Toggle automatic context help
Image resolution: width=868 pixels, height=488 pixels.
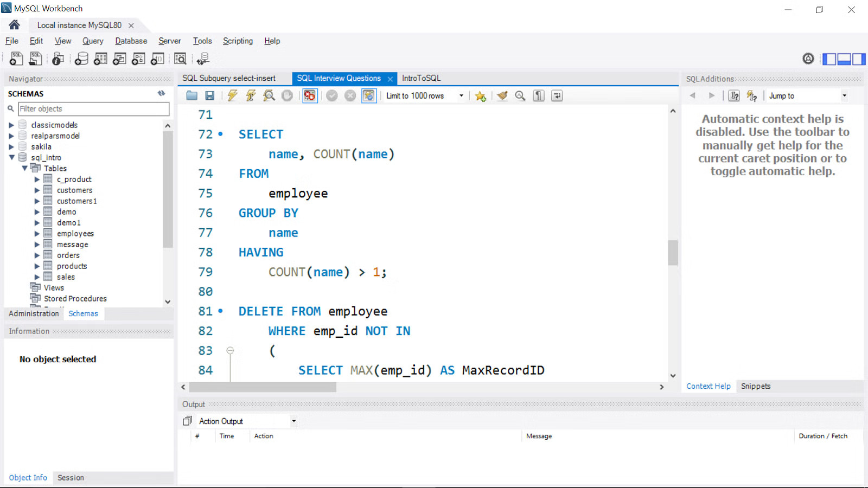point(752,96)
